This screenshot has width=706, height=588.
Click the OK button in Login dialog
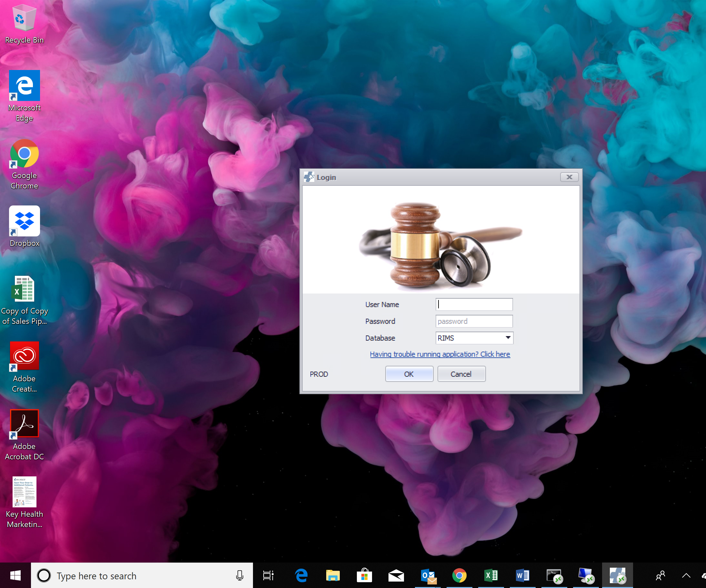[x=409, y=374]
